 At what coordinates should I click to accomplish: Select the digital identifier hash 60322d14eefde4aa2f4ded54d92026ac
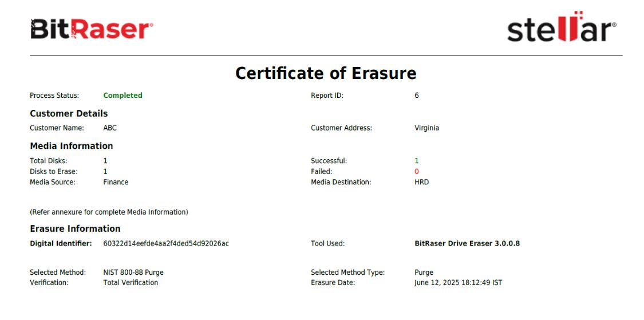tap(166, 244)
